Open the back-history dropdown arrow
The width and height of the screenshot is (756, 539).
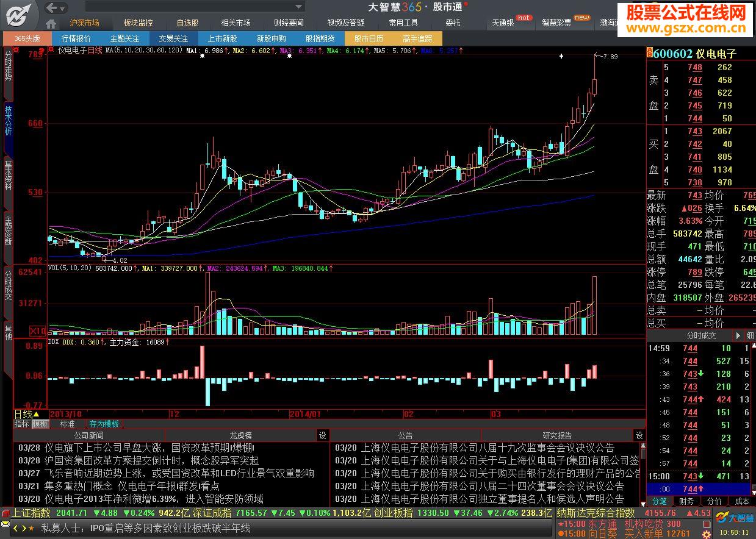(x=63, y=8)
